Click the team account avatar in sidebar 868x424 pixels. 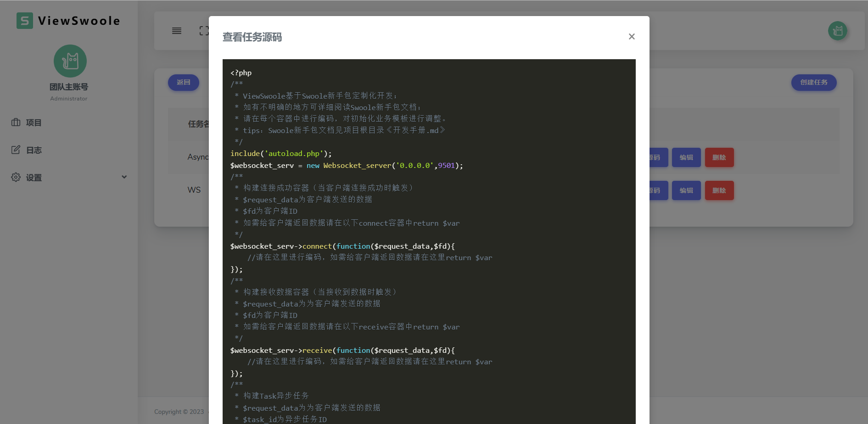click(x=70, y=61)
